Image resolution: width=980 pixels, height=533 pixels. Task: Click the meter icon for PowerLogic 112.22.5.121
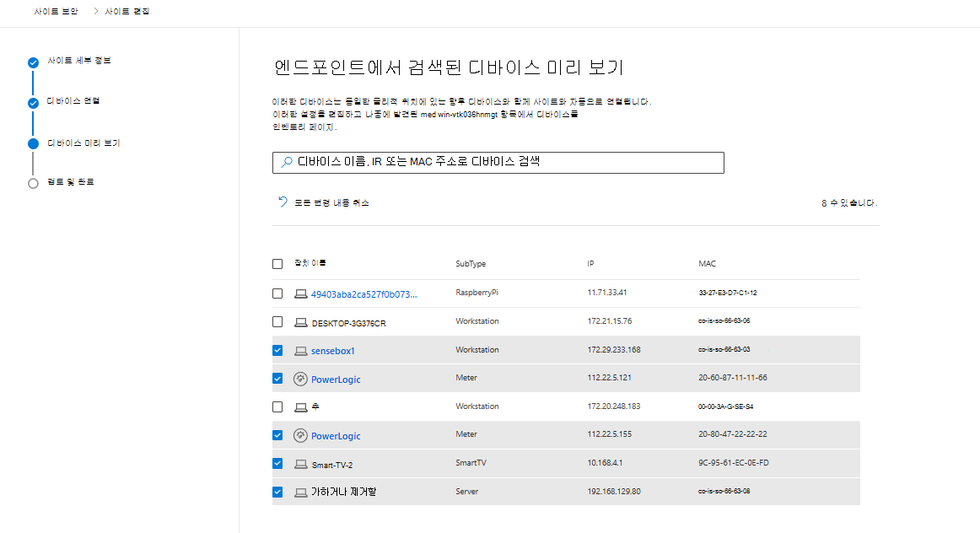tap(300, 380)
